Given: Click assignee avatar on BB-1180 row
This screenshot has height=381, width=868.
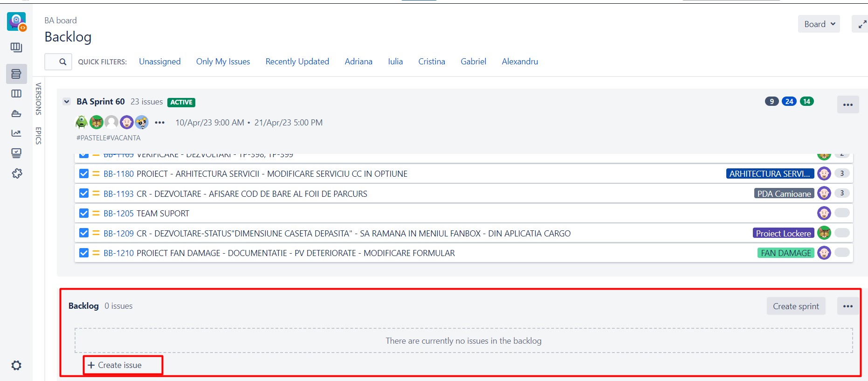Looking at the screenshot, I should (x=824, y=173).
